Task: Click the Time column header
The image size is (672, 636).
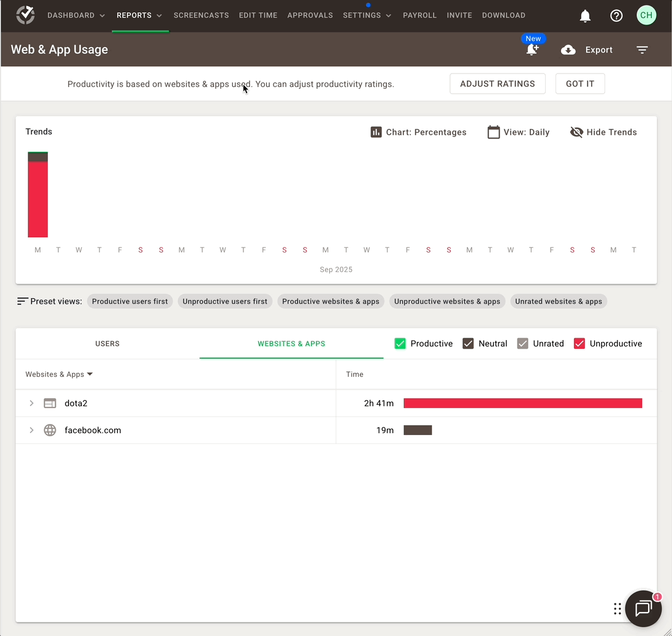Action: (354, 374)
